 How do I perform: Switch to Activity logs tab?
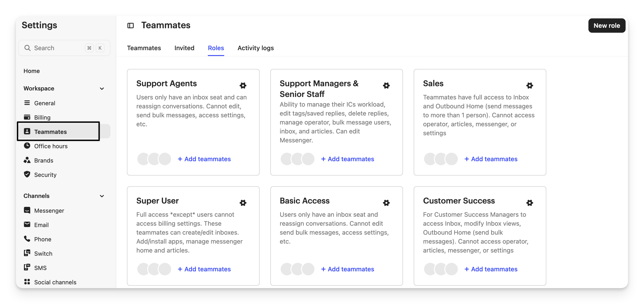(256, 48)
